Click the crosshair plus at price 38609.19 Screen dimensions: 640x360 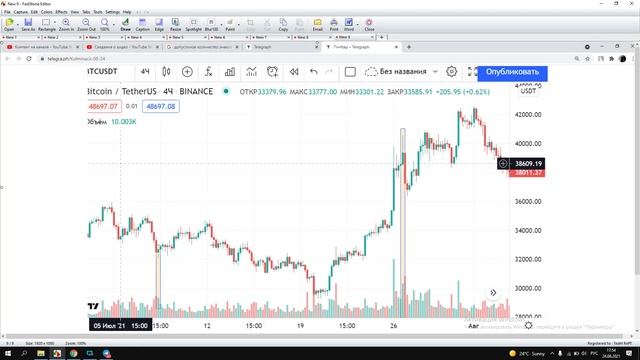[x=503, y=164]
